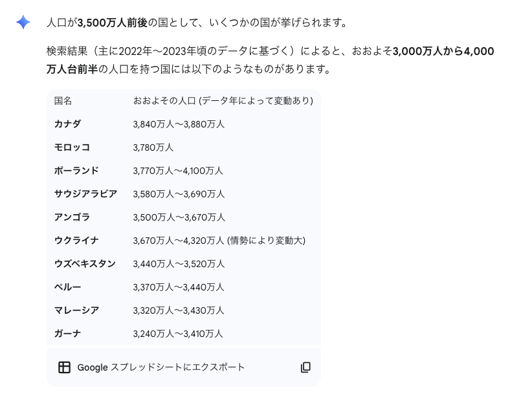Select the マレーシア country cell
This screenshot has height=401, width=532.
76,310
